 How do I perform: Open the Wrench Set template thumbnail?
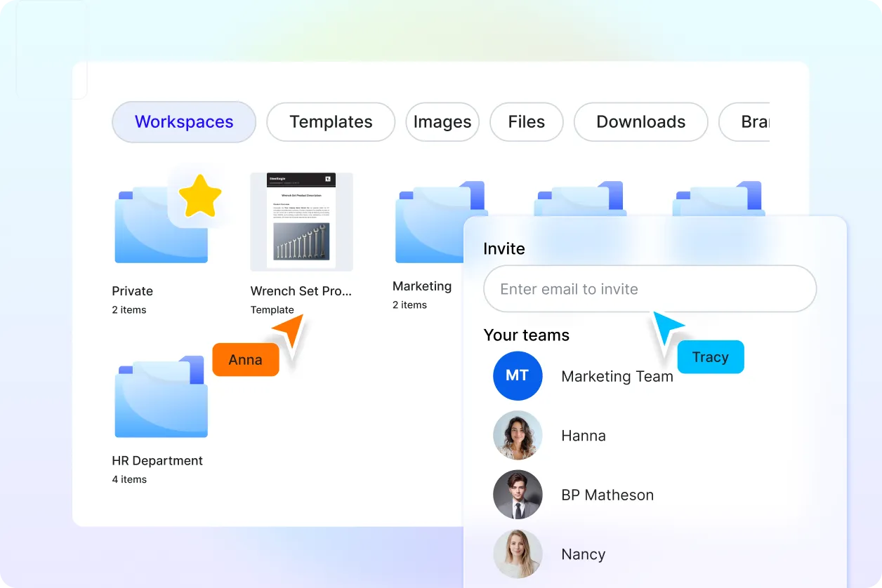301,221
